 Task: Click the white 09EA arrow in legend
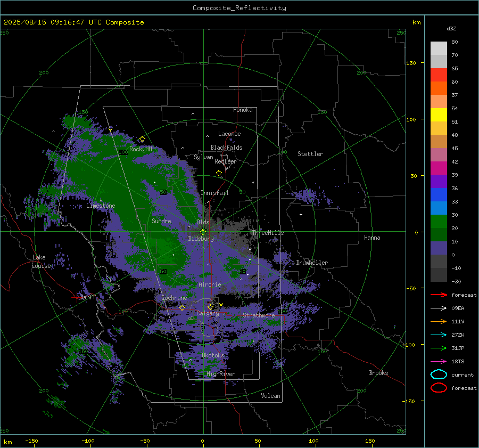[x=439, y=308]
